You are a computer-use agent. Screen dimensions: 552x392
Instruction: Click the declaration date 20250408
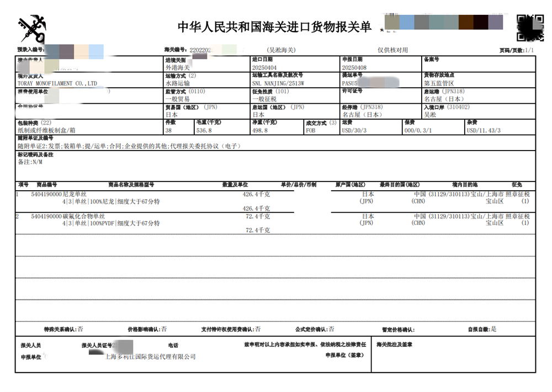(354, 67)
